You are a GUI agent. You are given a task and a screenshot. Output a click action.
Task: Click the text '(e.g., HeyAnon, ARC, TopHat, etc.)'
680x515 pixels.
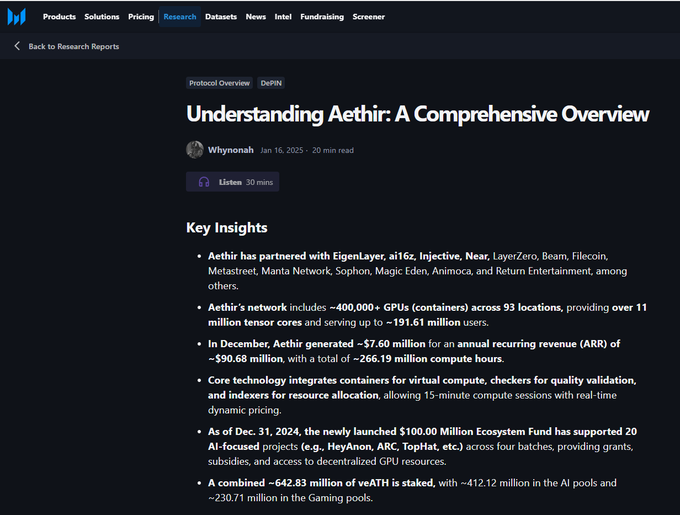tap(382, 447)
